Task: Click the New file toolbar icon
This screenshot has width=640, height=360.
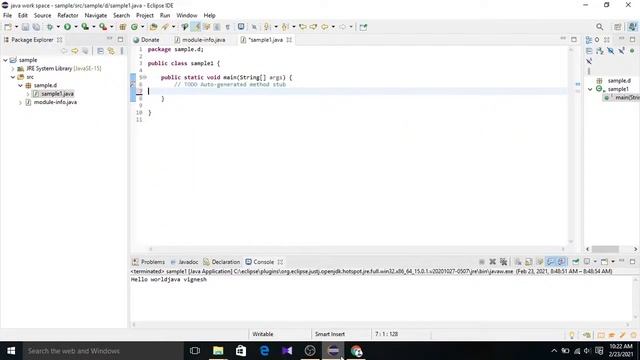Action: click(x=8, y=27)
